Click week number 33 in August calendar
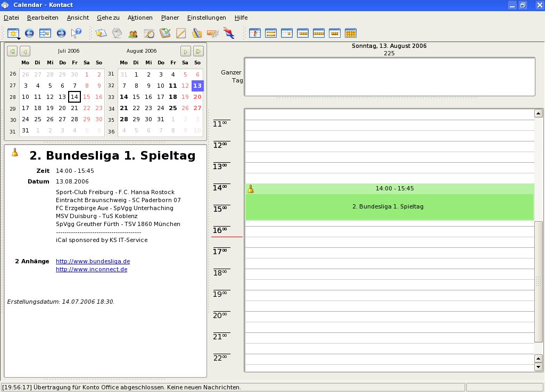545x392 pixels. click(x=111, y=97)
